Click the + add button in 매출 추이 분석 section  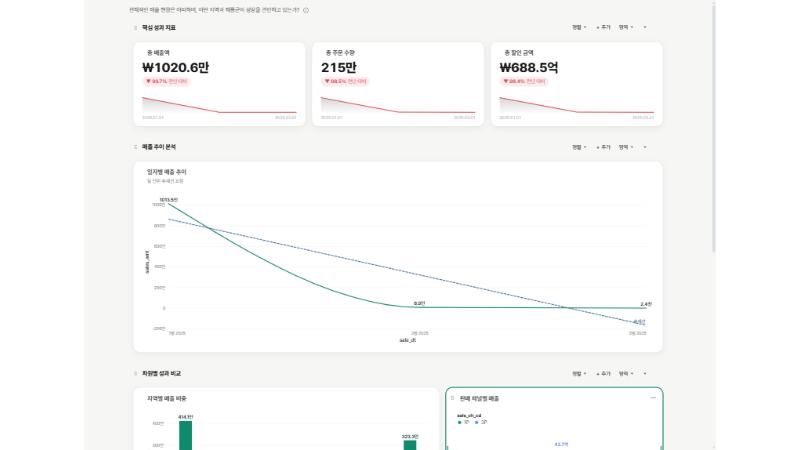pos(603,147)
